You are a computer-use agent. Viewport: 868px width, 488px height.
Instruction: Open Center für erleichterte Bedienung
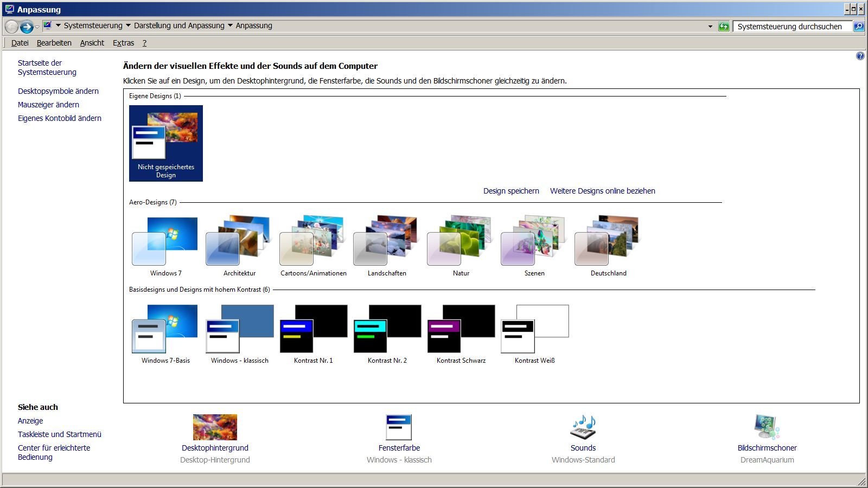54,452
